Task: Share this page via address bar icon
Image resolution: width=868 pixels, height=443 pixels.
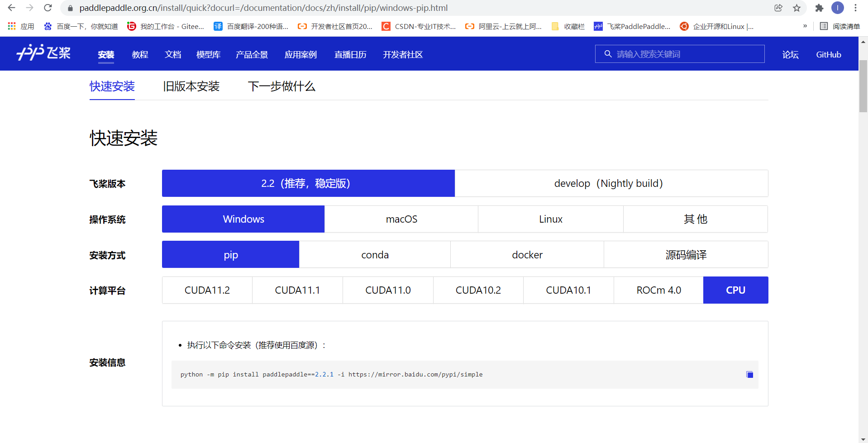Action: (778, 8)
